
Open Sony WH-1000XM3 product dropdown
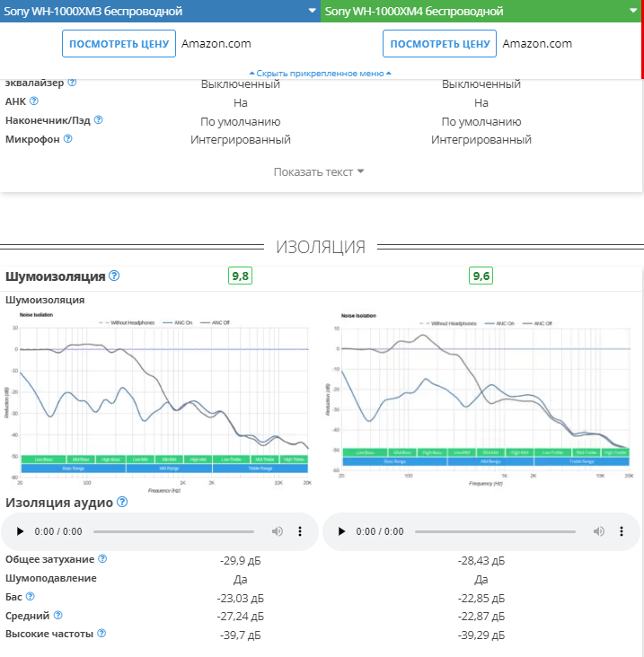point(160,11)
